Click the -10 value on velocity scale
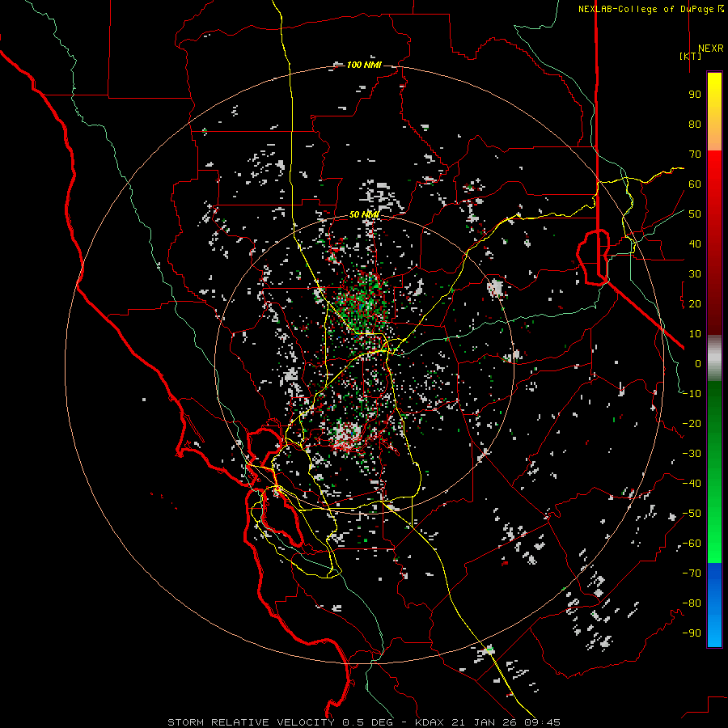The image size is (728, 728). click(x=692, y=394)
